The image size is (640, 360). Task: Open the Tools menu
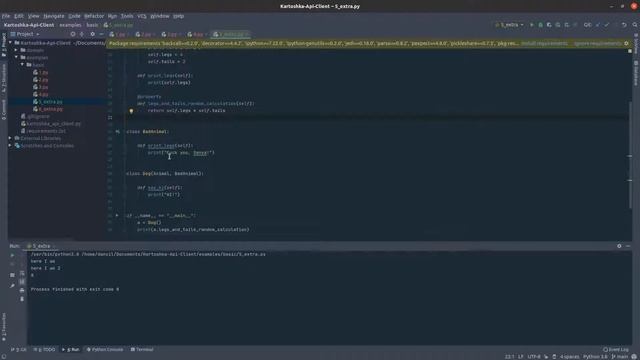pos(127,16)
